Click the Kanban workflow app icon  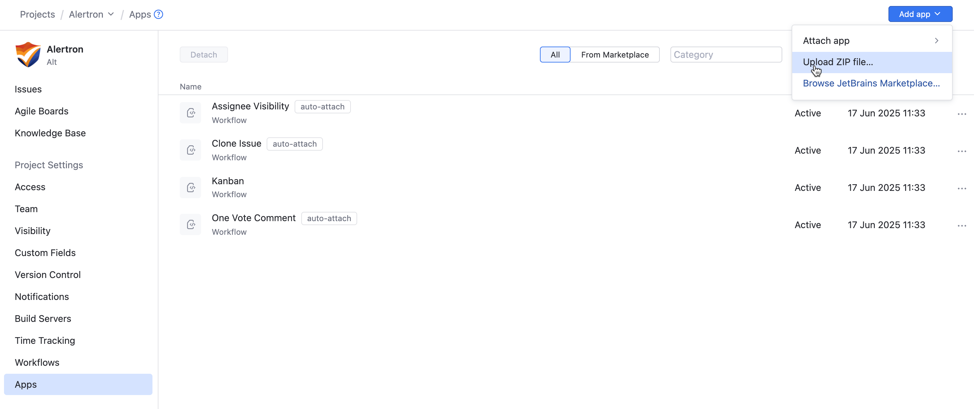click(x=191, y=187)
